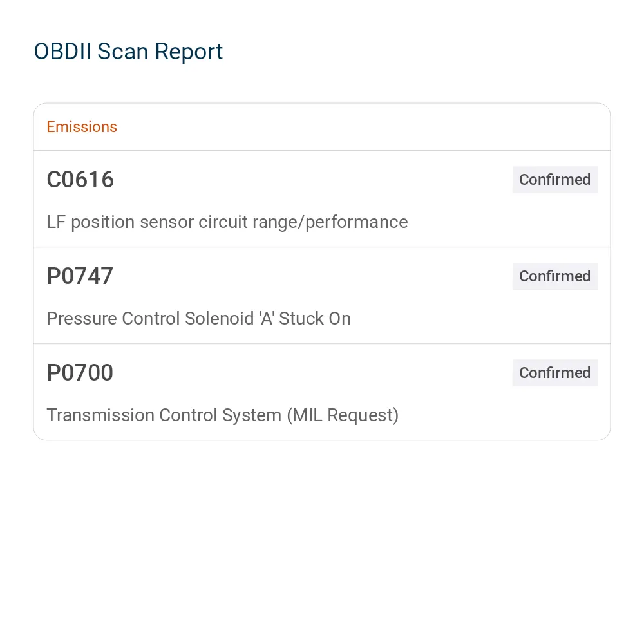Click Confirmed badge next to C0616
Image resolution: width=644 pixels, height=644 pixels.
(x=554, y=180)
